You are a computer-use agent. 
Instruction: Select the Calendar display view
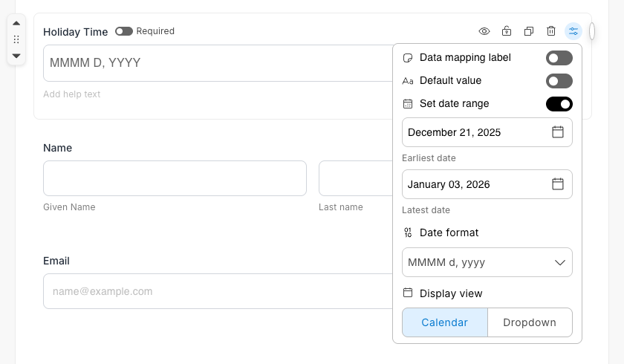444,322
